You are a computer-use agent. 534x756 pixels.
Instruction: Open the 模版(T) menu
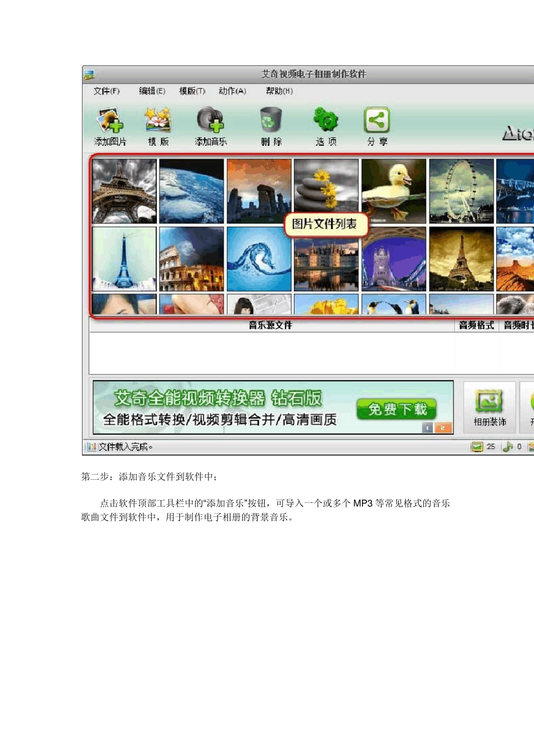[192, 91]
